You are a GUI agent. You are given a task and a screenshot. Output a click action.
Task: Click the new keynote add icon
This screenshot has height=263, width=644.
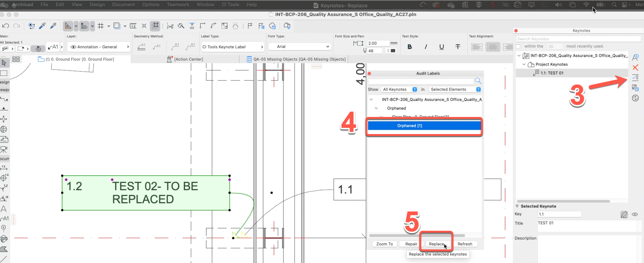[635, 57]
